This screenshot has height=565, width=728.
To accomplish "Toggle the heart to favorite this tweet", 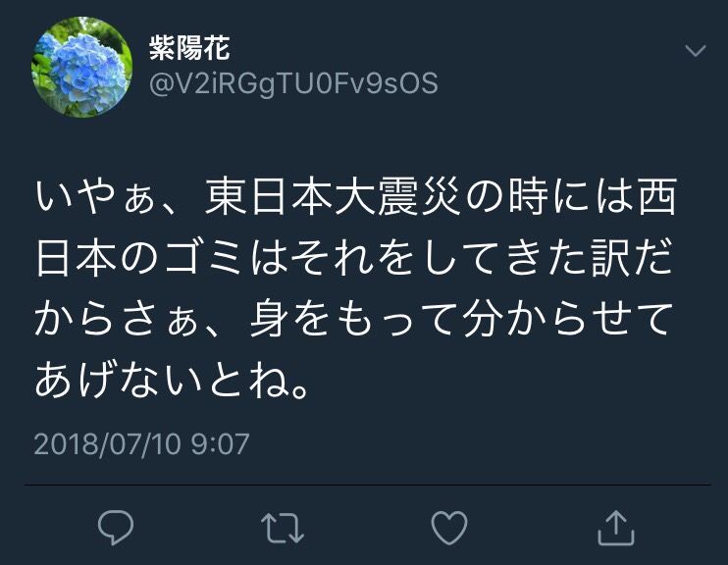I will pyautogui.click(x=449, y=528).
